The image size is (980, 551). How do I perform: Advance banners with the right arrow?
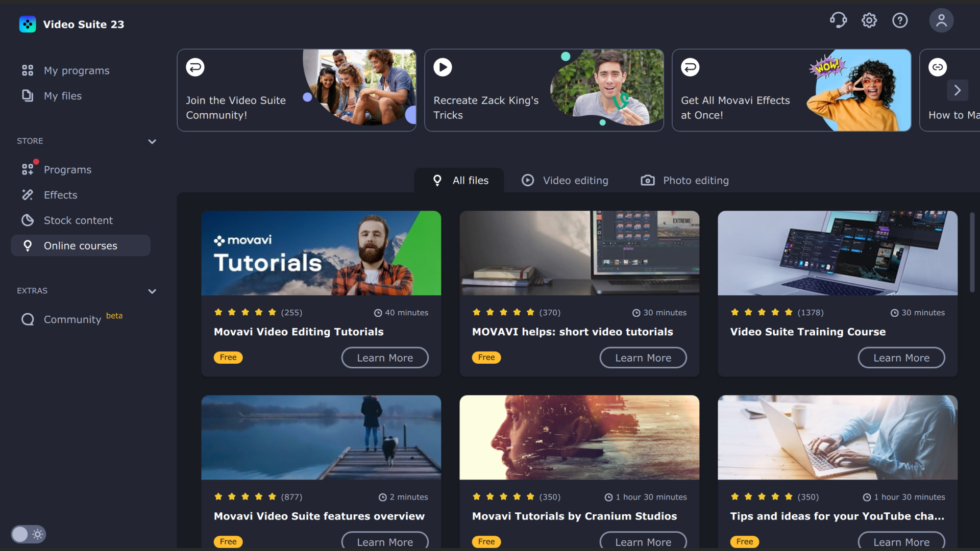958,90
